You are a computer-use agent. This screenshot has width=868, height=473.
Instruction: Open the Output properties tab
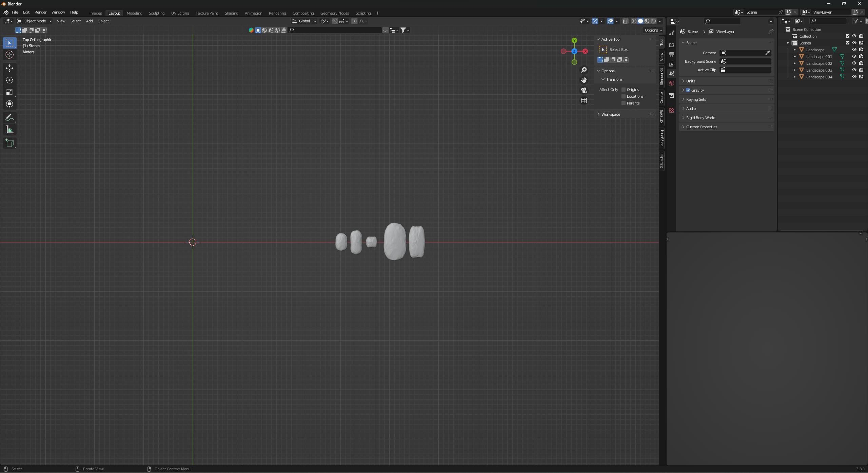tap(672, 54)
